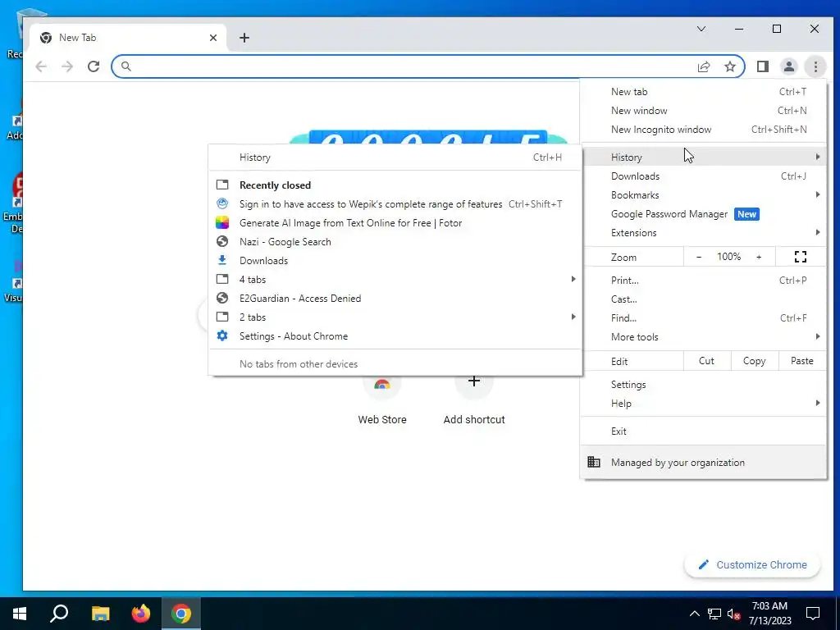This screenshot has height=630, width=840.
Task: Click the forward navigation arrow
Action: [x=67, y=66]
